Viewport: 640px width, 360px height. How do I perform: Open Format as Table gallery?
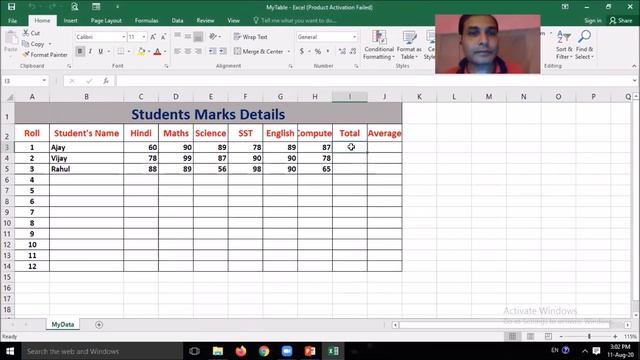[409, 45]
